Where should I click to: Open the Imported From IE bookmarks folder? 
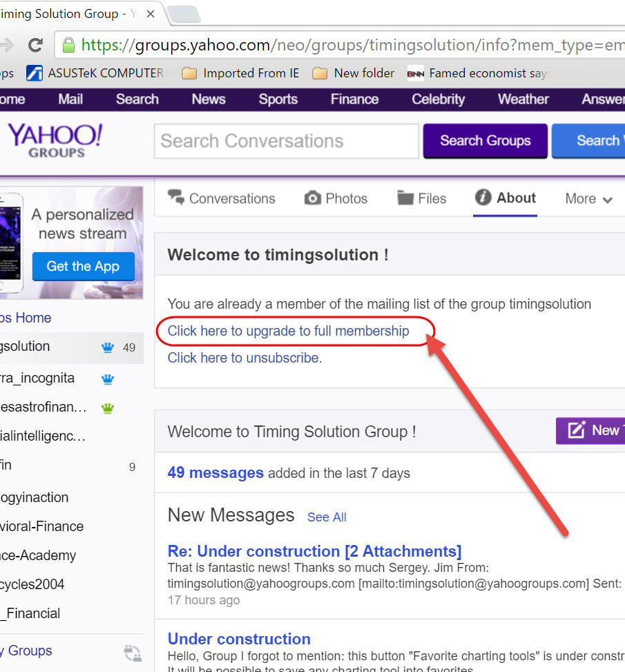[240, 73]
